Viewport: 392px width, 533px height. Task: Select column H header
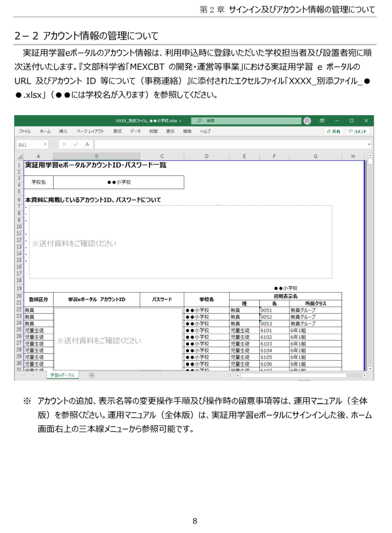point(353,156)
